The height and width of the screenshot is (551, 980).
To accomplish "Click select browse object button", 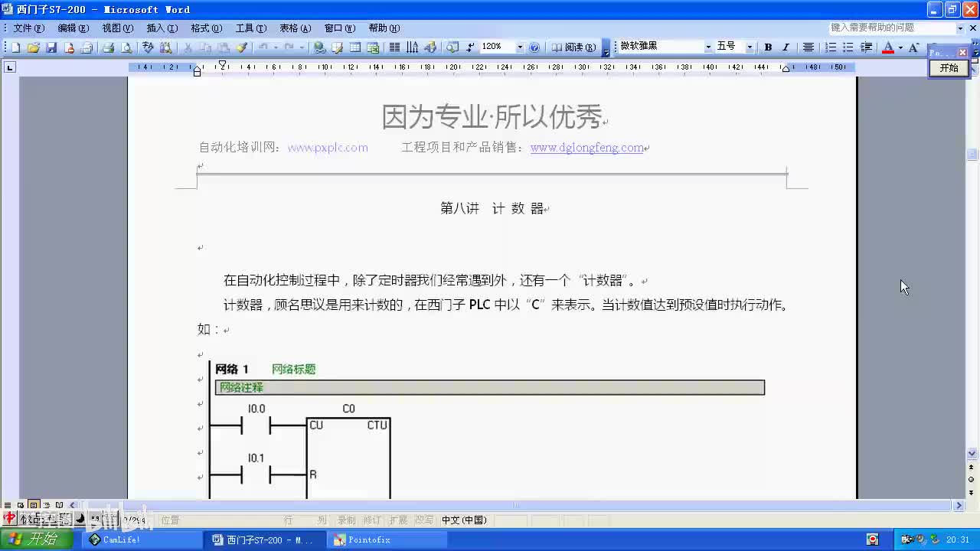I will (x=972, y=479).
